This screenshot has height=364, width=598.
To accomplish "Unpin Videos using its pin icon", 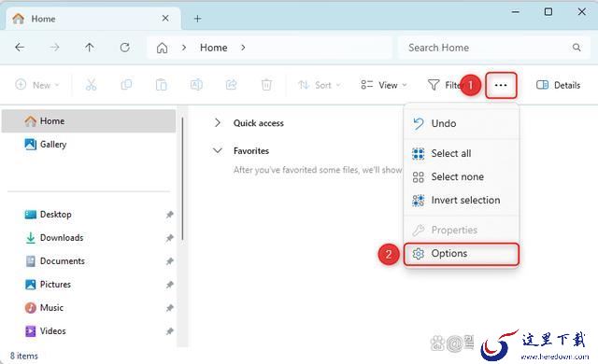I will [x=169, y=331].
